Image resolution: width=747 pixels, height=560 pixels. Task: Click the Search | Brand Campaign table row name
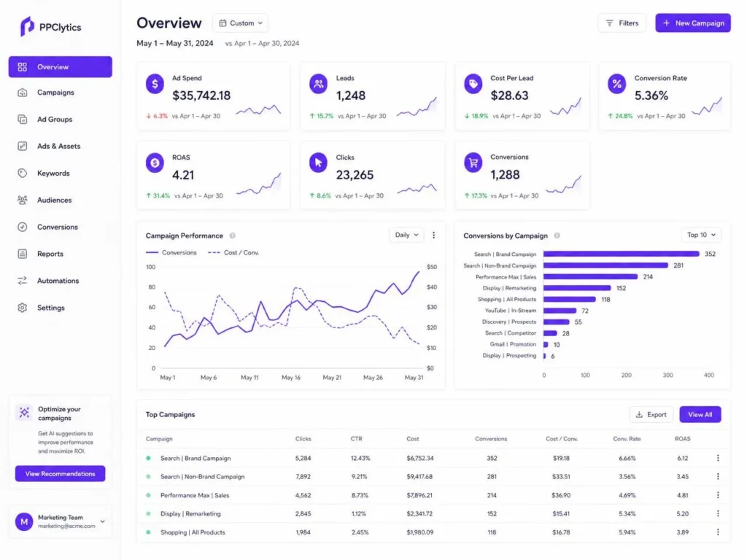(x=196, y=458)
